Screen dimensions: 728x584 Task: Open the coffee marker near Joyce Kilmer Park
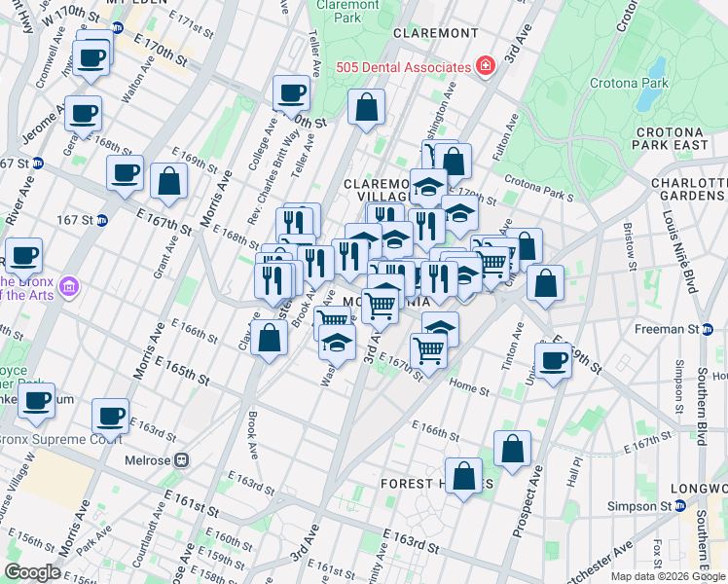pos(36,402)
